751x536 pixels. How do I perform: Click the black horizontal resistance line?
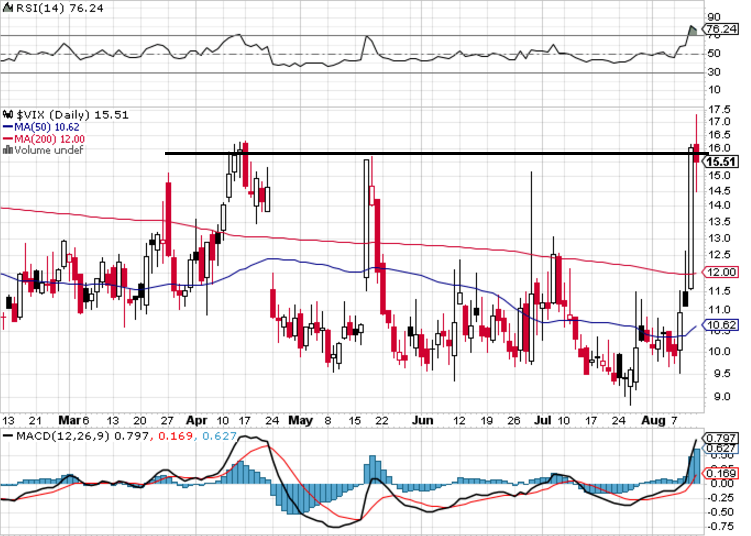[x=400, y=153]
